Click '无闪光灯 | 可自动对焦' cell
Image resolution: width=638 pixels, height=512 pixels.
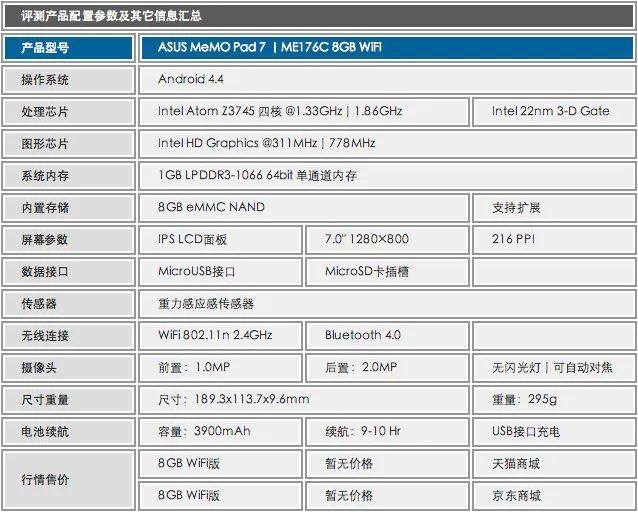click(554, 368)
